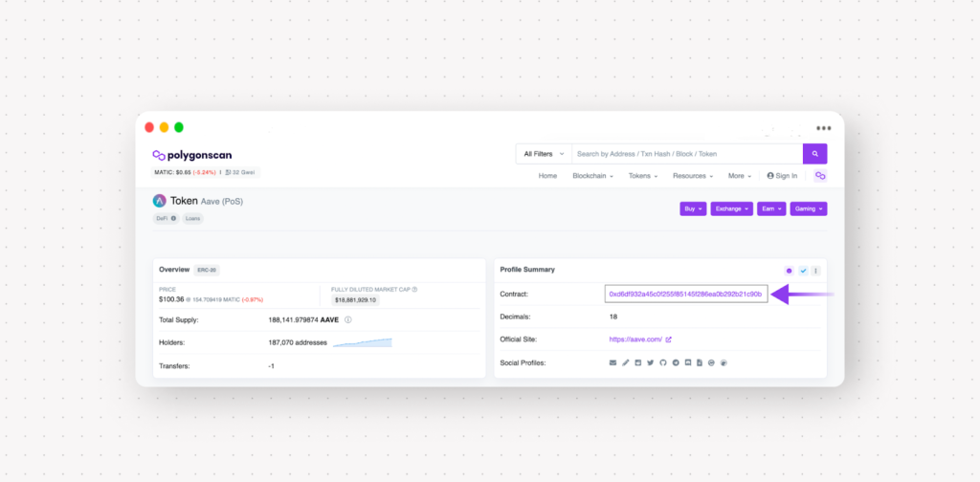The height and width of the screenshot is (482, 980).
Task: Click the email social profile icon
Action: [x=612, y=362]
